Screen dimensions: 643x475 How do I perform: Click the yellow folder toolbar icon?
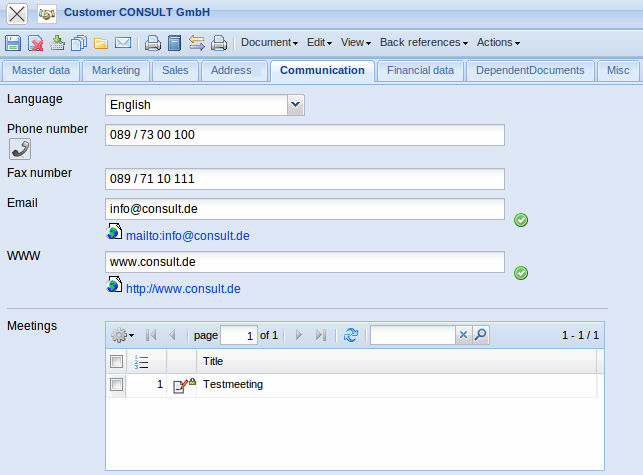101,43
